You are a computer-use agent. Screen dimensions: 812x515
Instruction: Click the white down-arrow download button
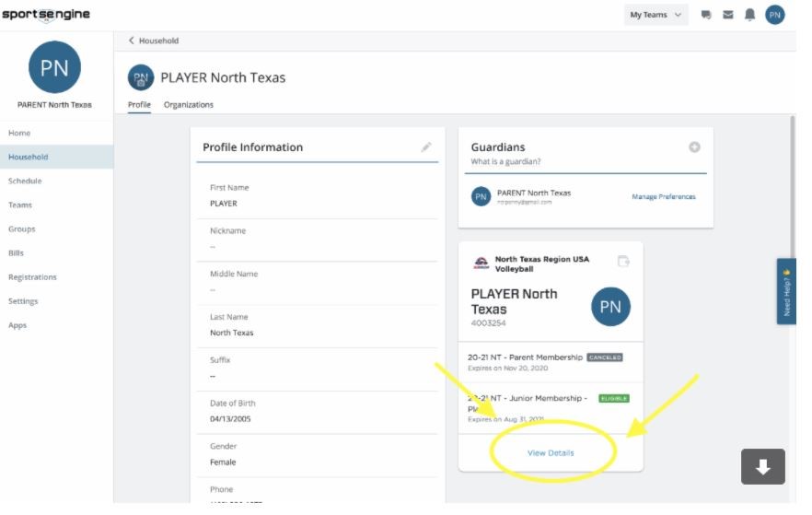(x=762, y=467)
